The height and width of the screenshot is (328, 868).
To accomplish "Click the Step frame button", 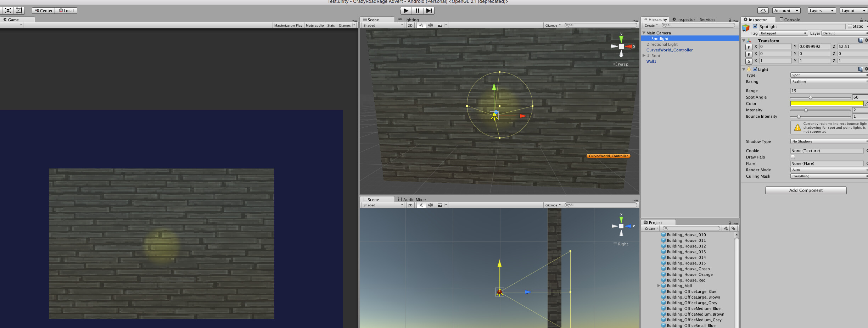I will click(429, 11).
